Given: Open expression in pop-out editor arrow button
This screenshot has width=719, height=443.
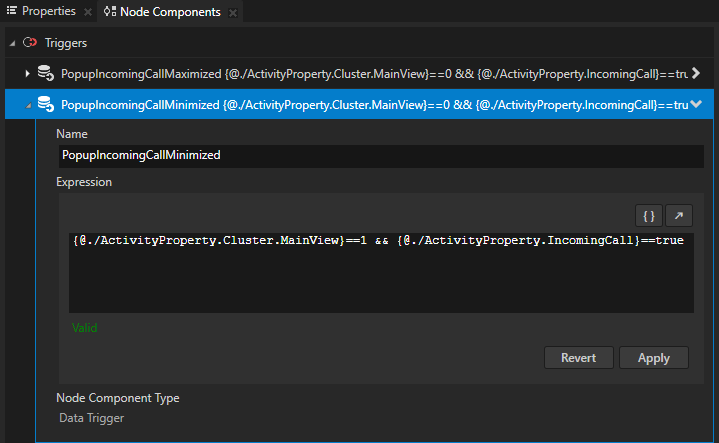Looking at the screenshot, I should [x=678, y=215].
